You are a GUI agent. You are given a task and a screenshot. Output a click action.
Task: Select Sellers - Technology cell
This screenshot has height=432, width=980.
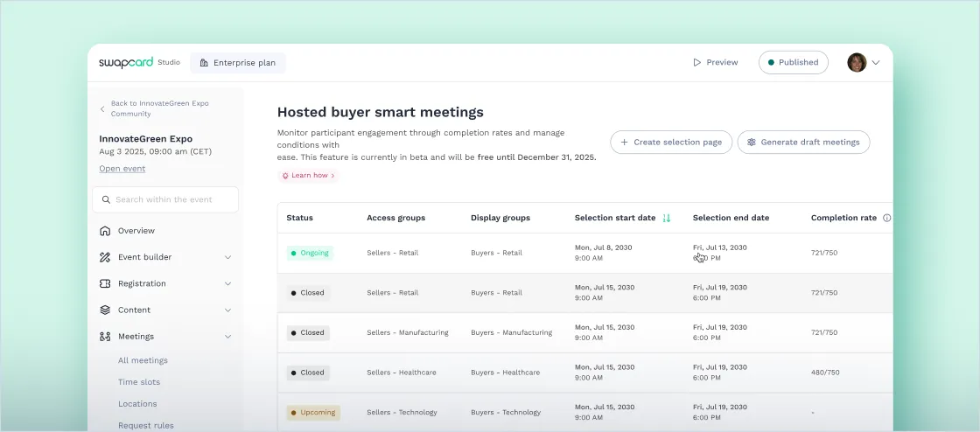click(402, 413)
